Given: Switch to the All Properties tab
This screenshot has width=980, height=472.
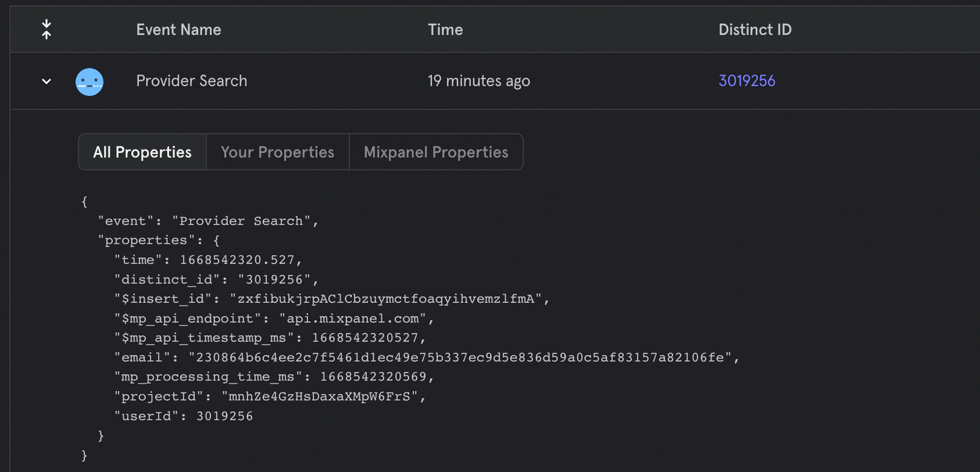Looking at the screenshot, I should click(142, 152).
